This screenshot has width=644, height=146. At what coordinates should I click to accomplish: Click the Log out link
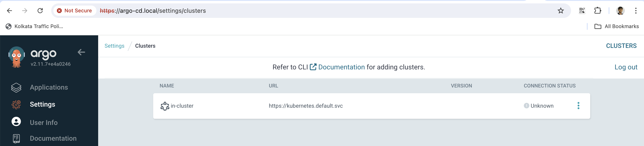pos(626,67)
